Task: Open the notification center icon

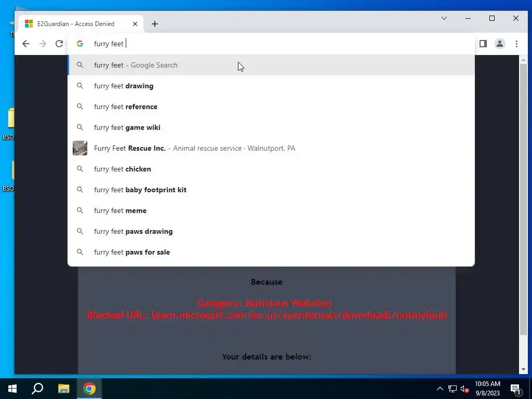Action: tap(515, 389)
